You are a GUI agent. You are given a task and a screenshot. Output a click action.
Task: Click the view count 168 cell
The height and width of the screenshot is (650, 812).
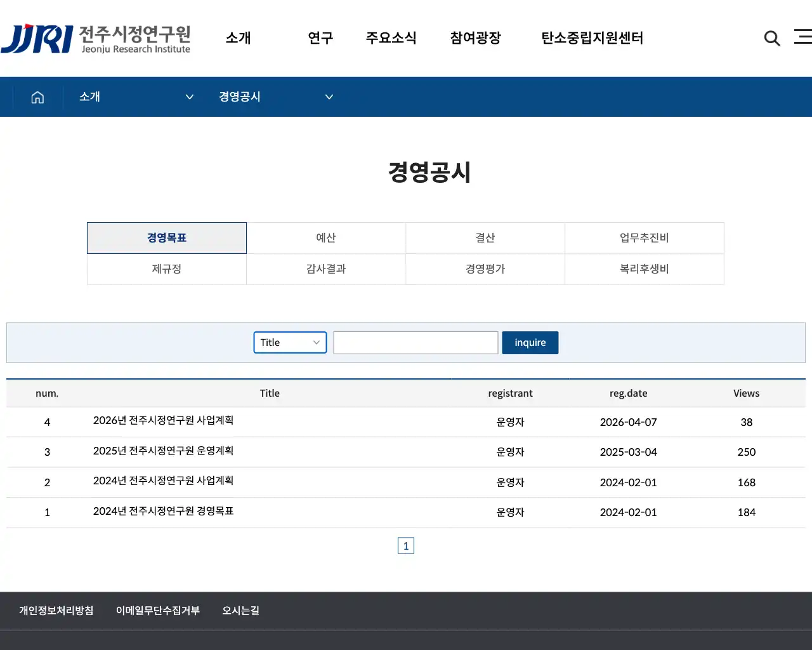point(747,482)
